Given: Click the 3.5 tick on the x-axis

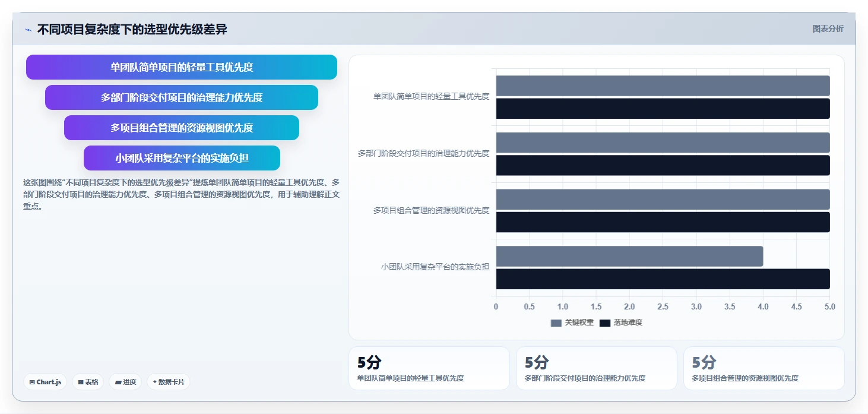Looking at the screenshot, I should pyautogui.click(x=730, y=306).
